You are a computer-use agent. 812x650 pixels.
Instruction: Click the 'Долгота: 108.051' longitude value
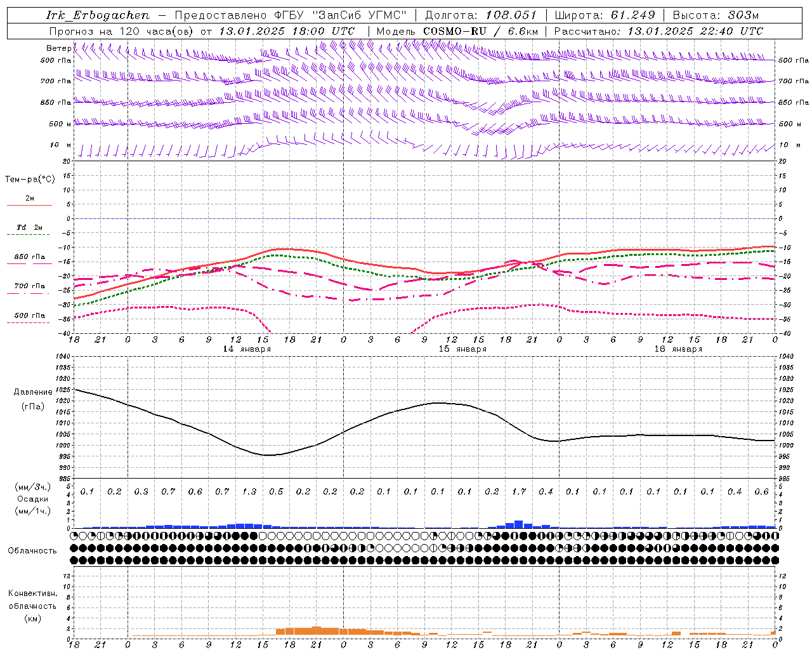480,15
